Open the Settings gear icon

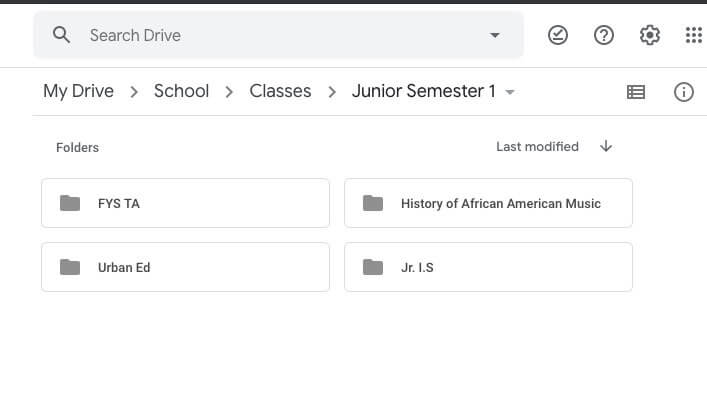pyautogui.click(x=650, y=35)
